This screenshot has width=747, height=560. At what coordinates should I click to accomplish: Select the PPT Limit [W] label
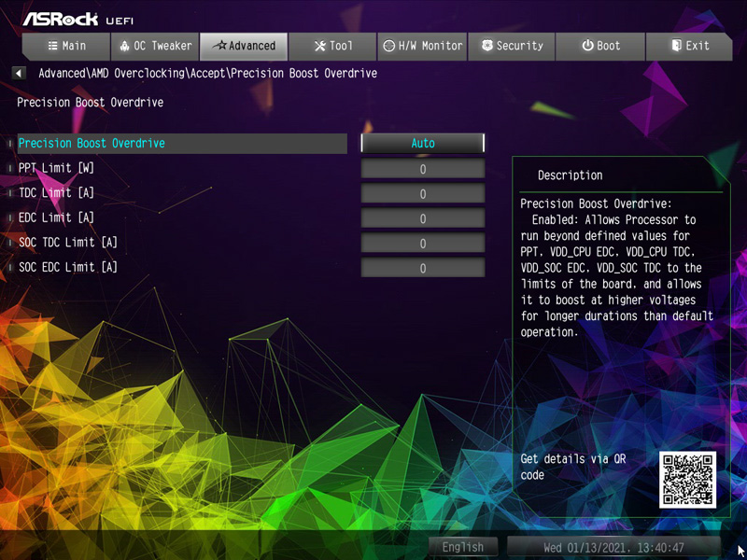tap(56, 168)
